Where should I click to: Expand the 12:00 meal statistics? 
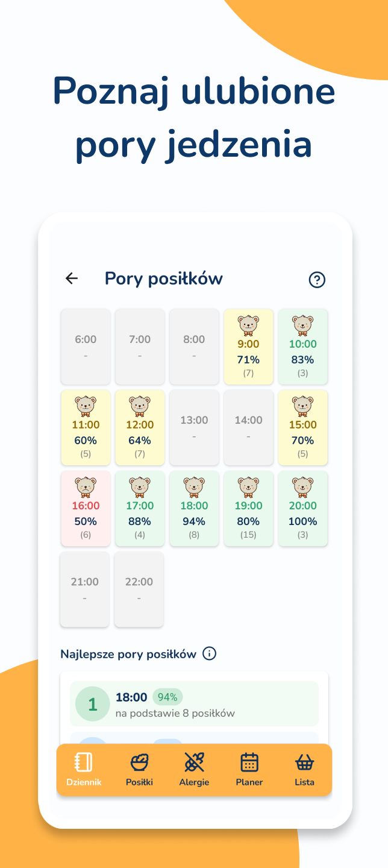(x=139, y=427)
